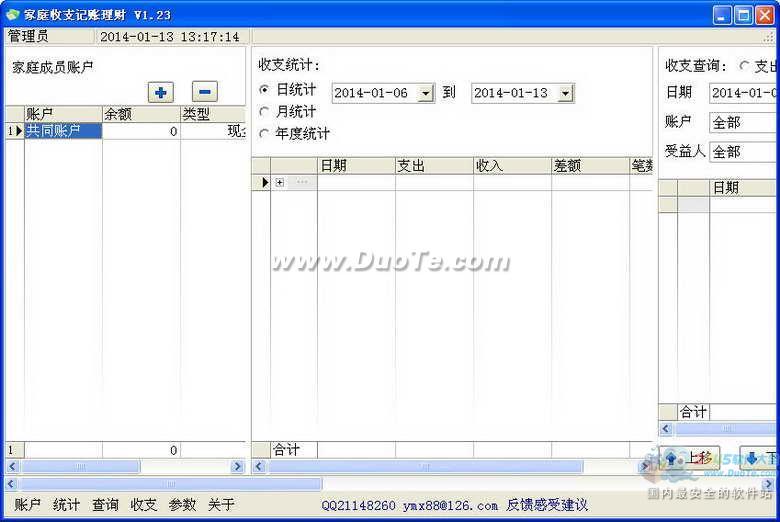Click 账户 column header in accounts table
The height and width of the screenshot is (522, 780).
[63, 114]
